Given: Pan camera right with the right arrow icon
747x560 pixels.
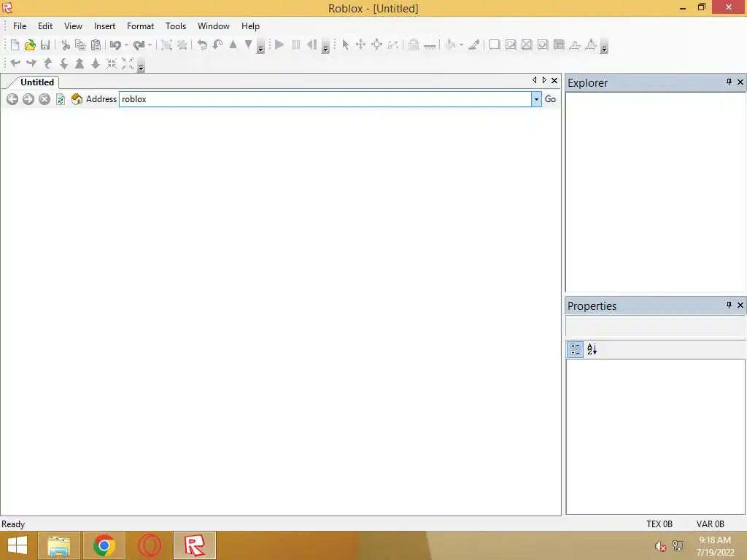Looking at the screenshot, I should coord(31,63).
